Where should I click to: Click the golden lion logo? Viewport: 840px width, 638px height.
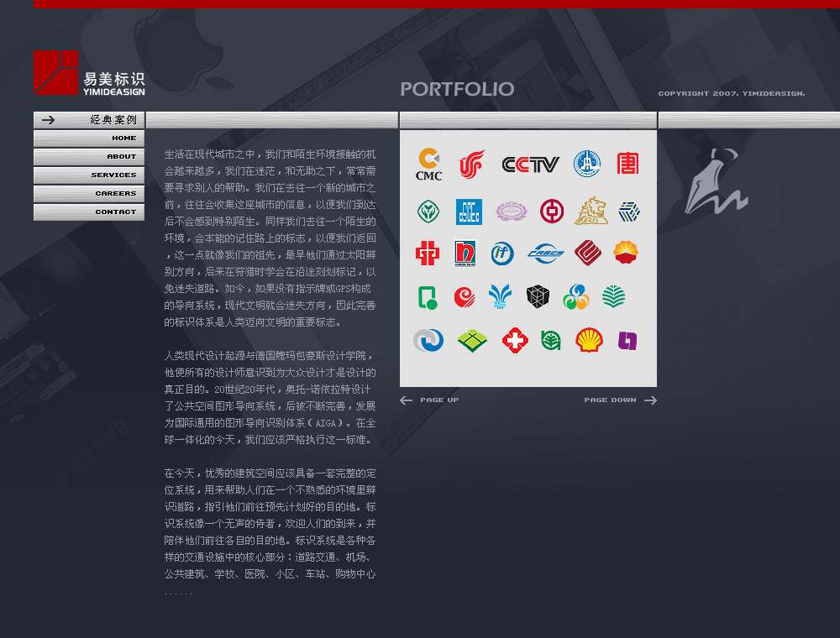591,211
